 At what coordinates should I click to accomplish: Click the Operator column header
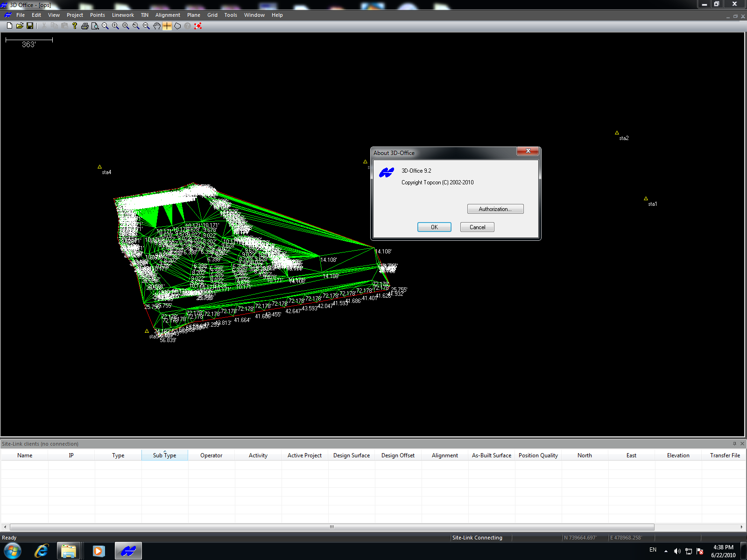pyautogui.click(x=211, y=455)
